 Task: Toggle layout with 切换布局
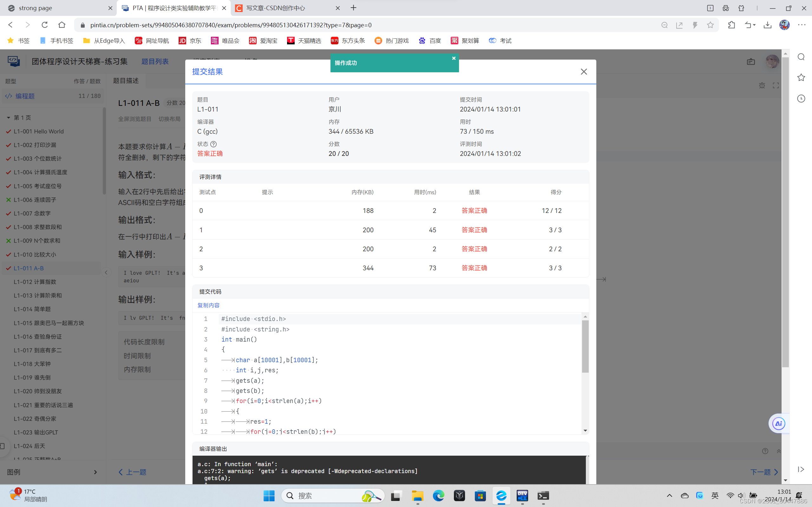(170, 119)
